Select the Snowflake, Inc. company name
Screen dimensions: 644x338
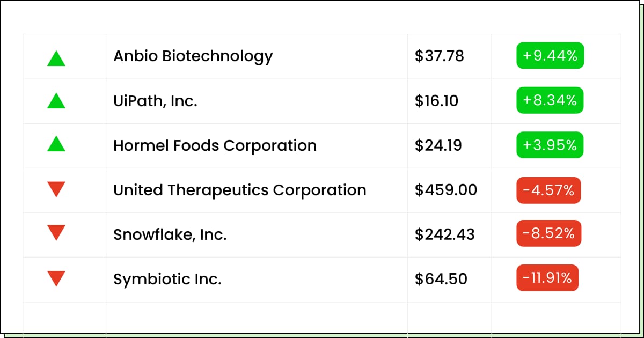170,234
